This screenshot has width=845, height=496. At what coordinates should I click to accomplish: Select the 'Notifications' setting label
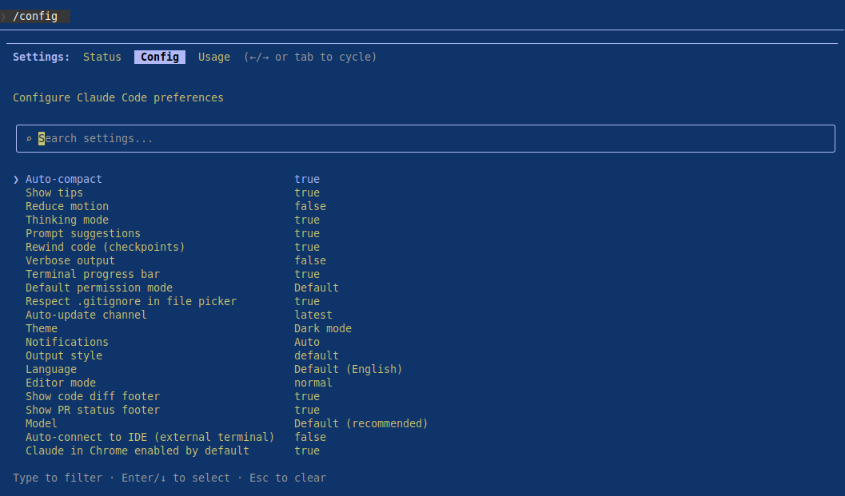67,342
